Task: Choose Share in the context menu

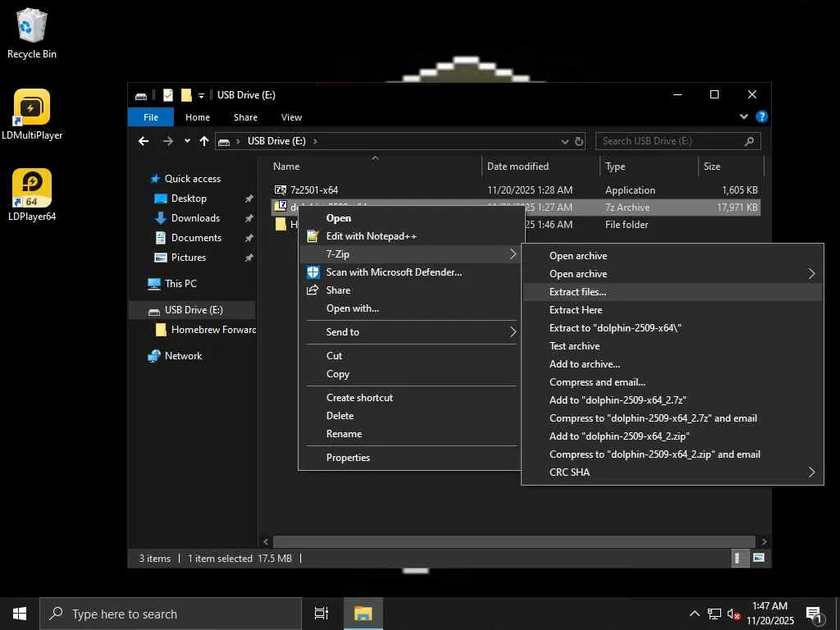Action: point(410,290)
